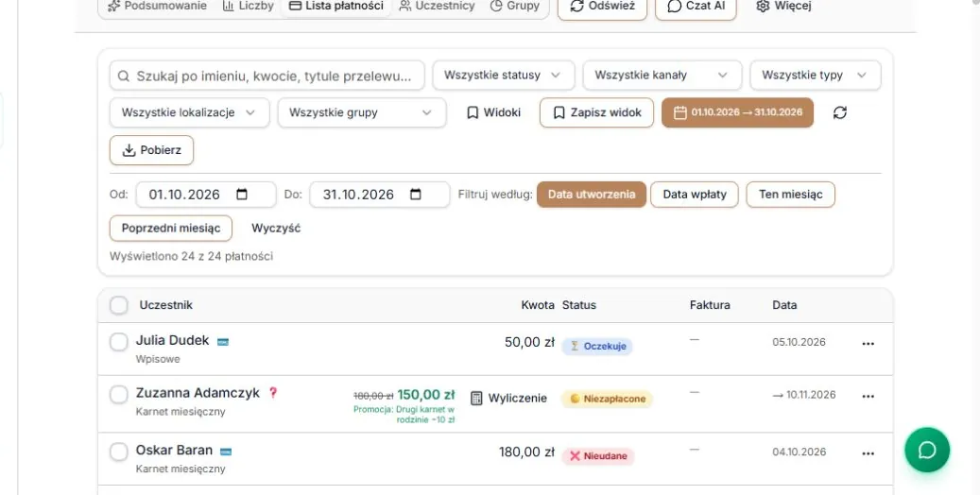Filter by Data utworzenia
The height and width of the screenshot is (495, 980).
592,195
